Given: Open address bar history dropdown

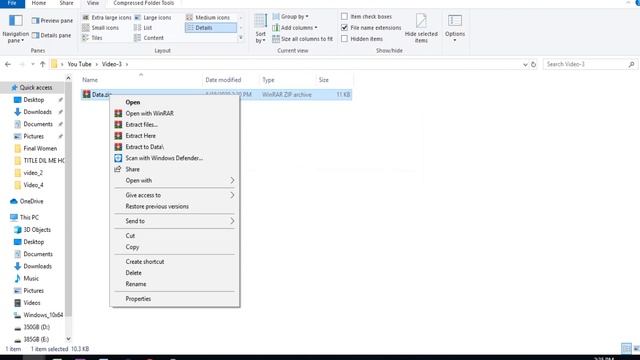Looking at the screenshot, I should coord(525,64).
